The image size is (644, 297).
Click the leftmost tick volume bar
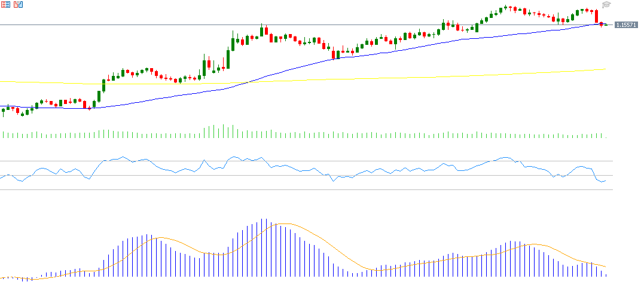point(3,134)
